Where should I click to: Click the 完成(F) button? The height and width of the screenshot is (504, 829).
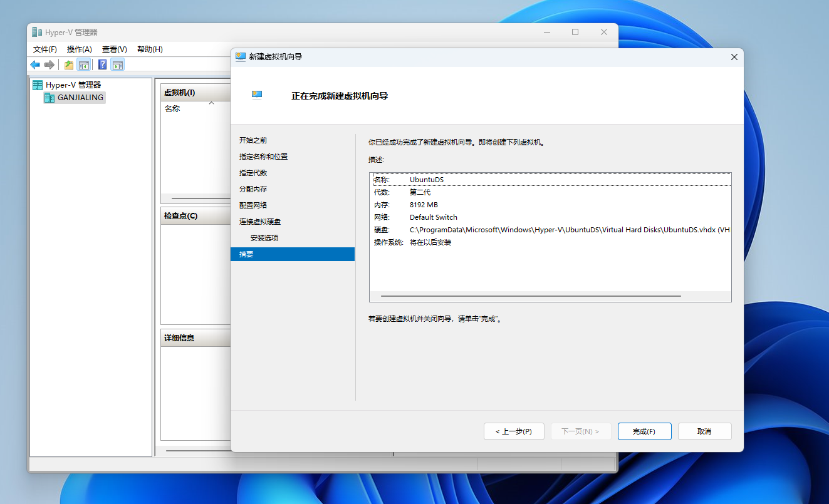pos(644,431)
